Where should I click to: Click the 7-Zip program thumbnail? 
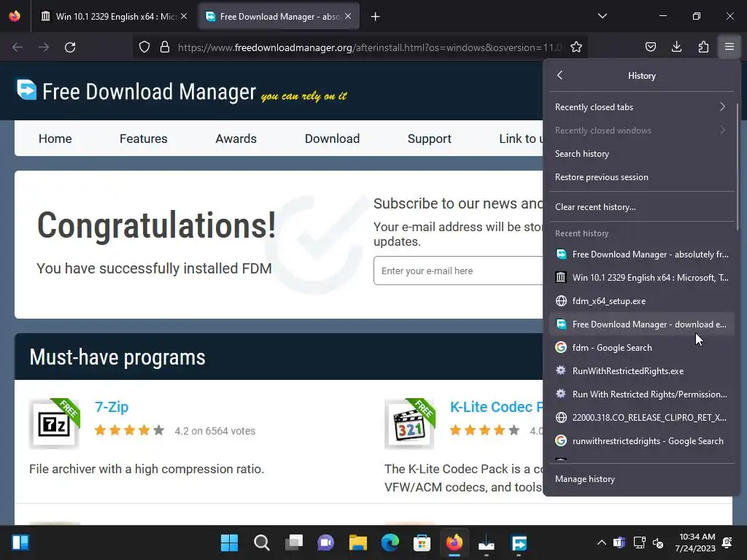(54, 424)
